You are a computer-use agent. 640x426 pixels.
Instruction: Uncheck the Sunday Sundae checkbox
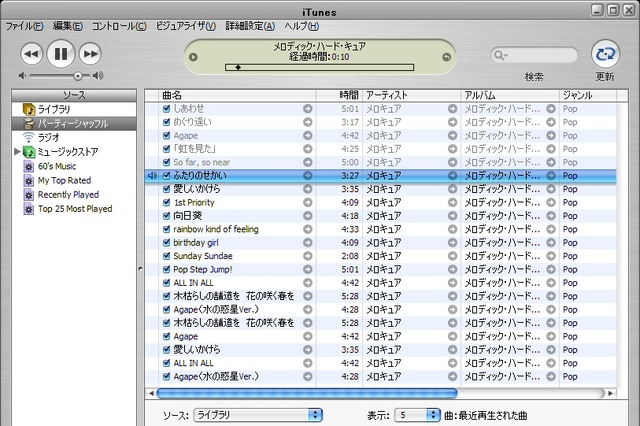(166, 256)
